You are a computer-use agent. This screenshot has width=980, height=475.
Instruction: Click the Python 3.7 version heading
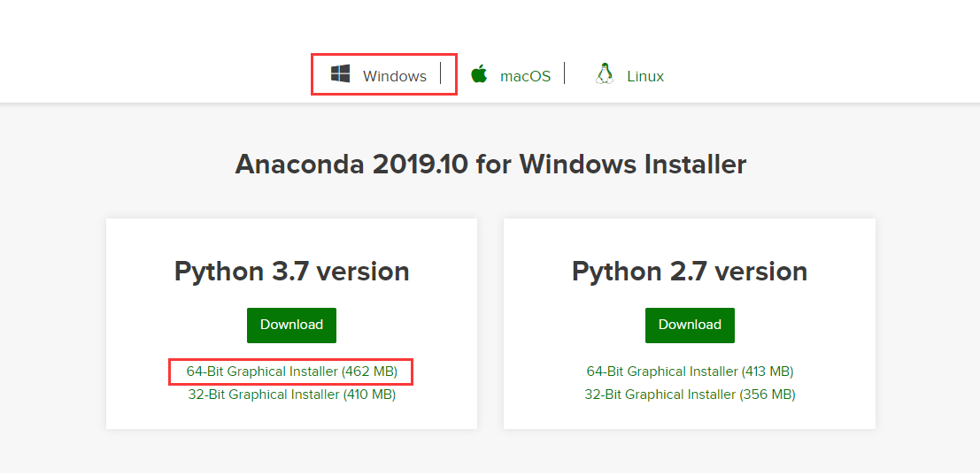coord(292,272)
